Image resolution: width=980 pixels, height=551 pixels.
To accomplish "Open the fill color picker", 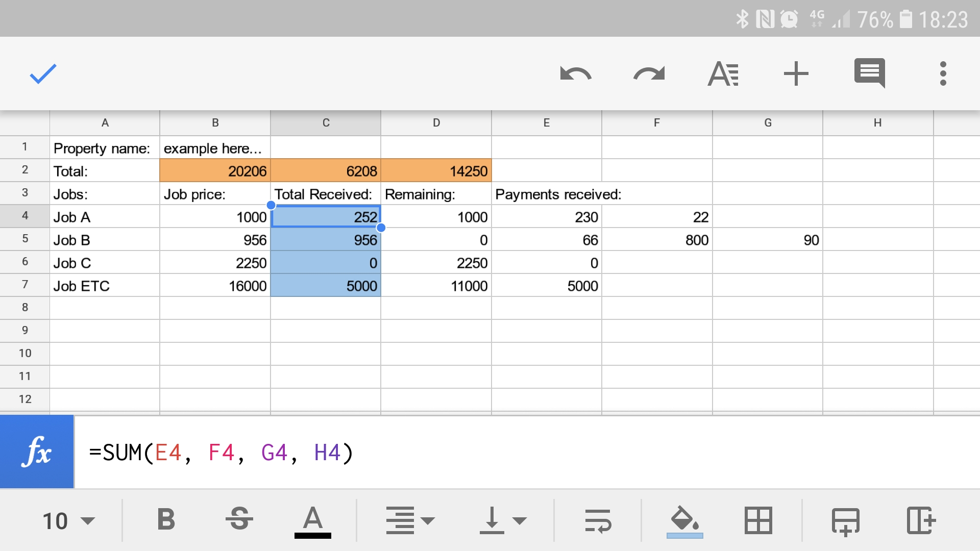I will coord(684,521).
